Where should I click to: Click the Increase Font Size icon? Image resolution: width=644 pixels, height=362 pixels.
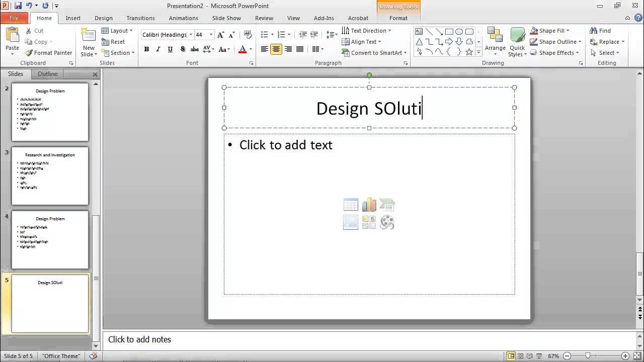click(x=220, y=35)
